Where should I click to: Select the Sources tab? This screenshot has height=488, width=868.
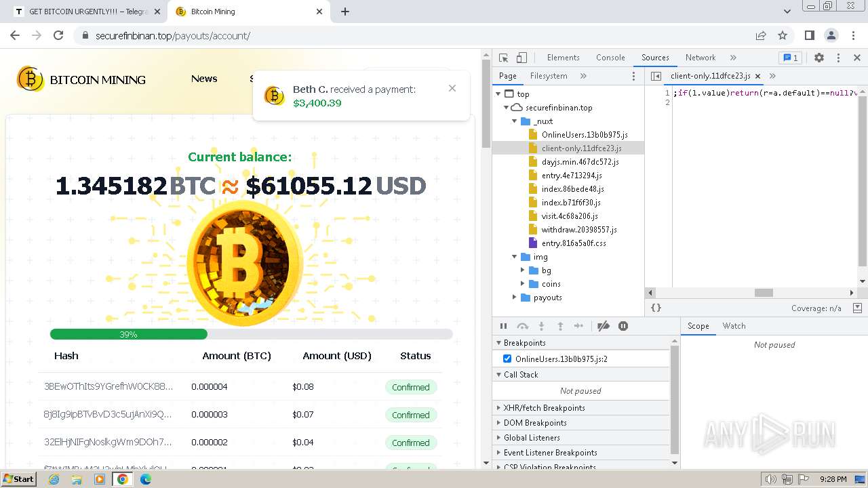click(x=655, y=58)
